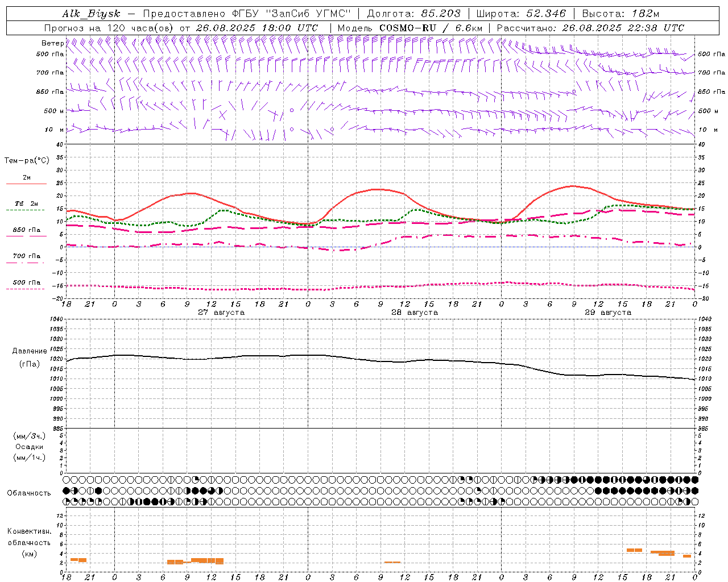
Task: Click the 'Долгота: 85.203' value
Action: point(414,14)
